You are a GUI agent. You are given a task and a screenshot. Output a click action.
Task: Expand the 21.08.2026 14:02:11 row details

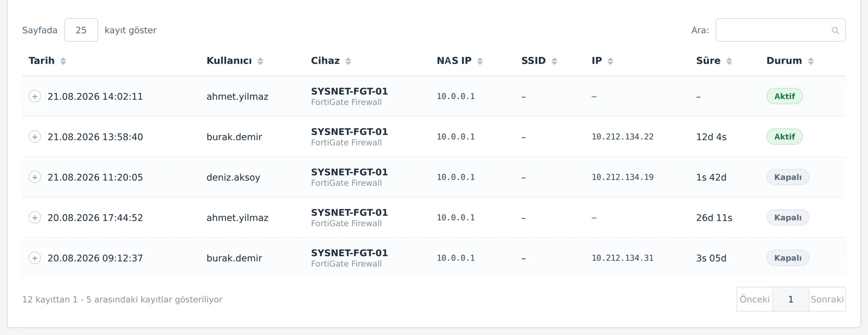pos(35,97)
